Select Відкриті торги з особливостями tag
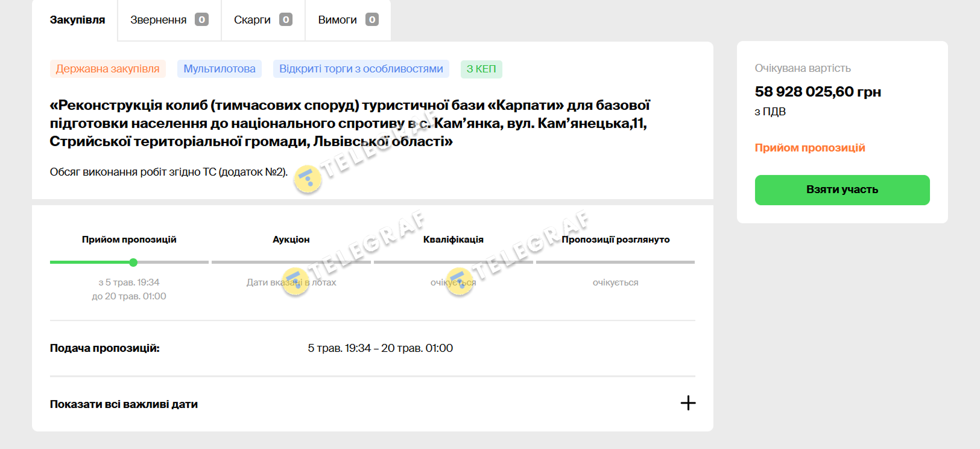Image resolution: width=980 pixels, height=449 pixels. tap(361, 69)
